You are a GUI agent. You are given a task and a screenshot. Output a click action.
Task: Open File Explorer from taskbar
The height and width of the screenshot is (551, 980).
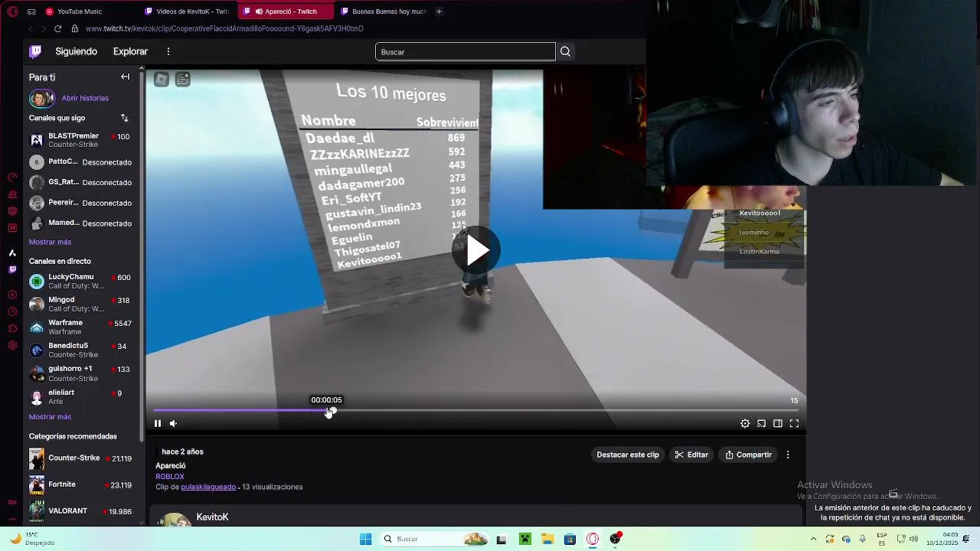(x=547, y=539)
